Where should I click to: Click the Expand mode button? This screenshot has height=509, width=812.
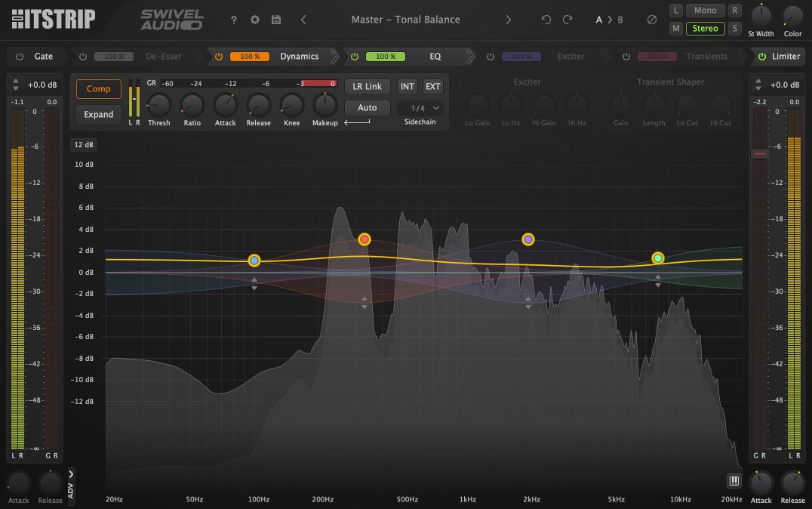[98, 115]
